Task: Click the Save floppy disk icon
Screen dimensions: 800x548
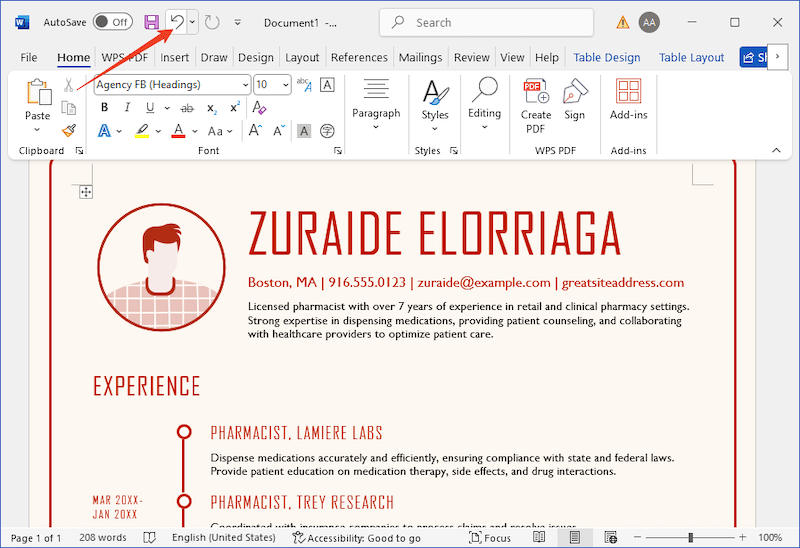Action: pos(151,22)
